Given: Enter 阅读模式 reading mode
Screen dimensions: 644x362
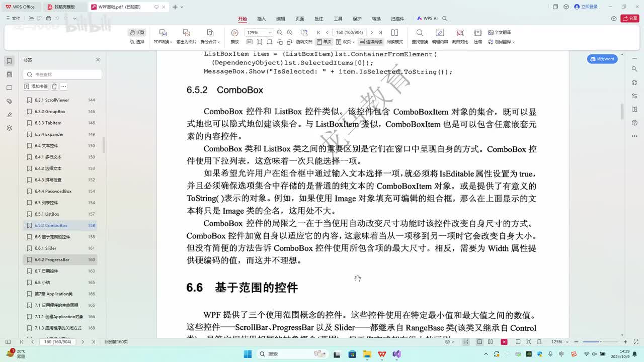Looking at the screenshot, I should (394, 37).
